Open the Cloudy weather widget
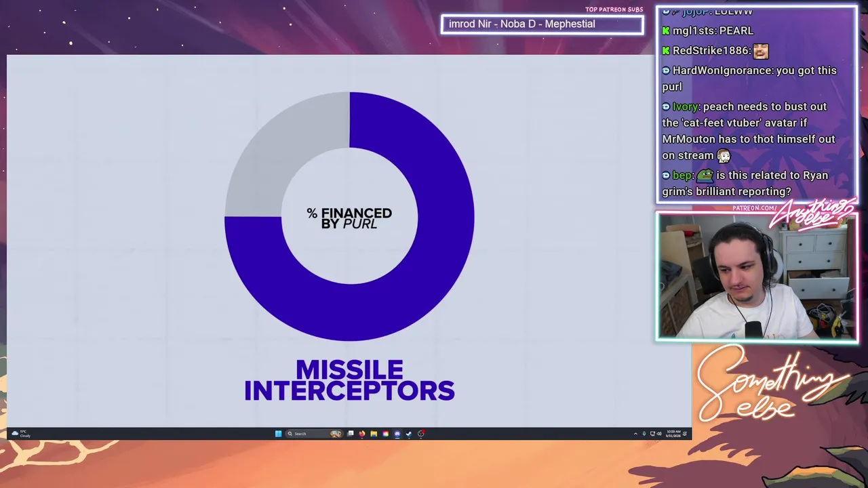Screen dimensions: 868x488 coord(20,434)
